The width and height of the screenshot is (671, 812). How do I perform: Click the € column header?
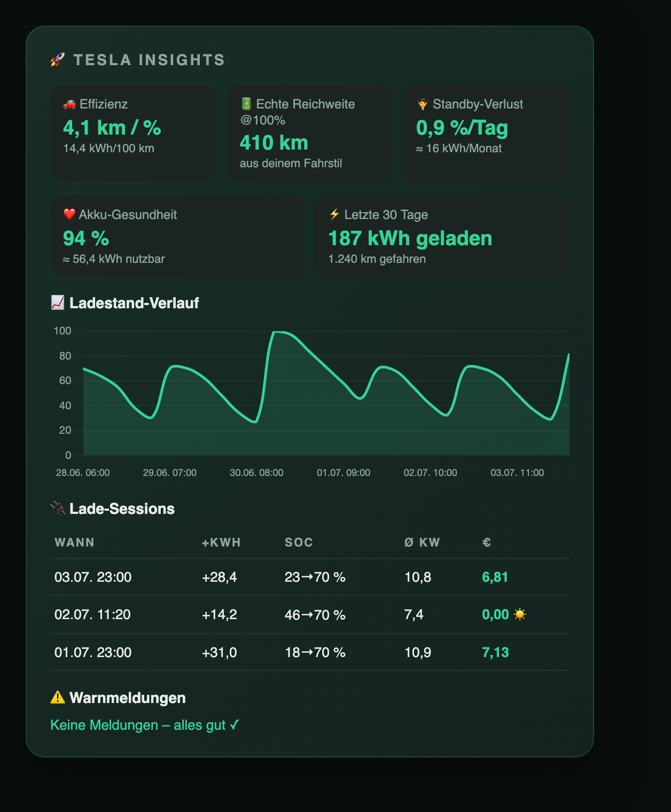point(487,542)
